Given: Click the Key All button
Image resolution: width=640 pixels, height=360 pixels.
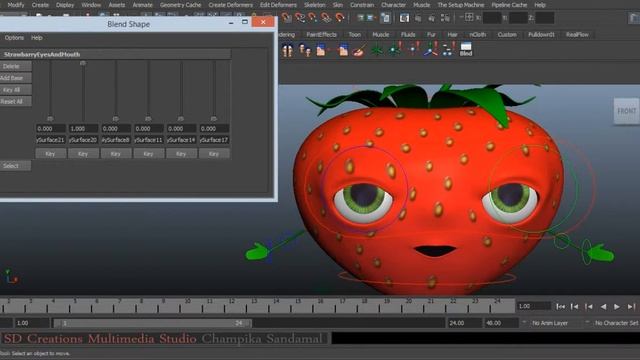Looking at the screenshot, I should pyautogui.click(x=15, y=90).
